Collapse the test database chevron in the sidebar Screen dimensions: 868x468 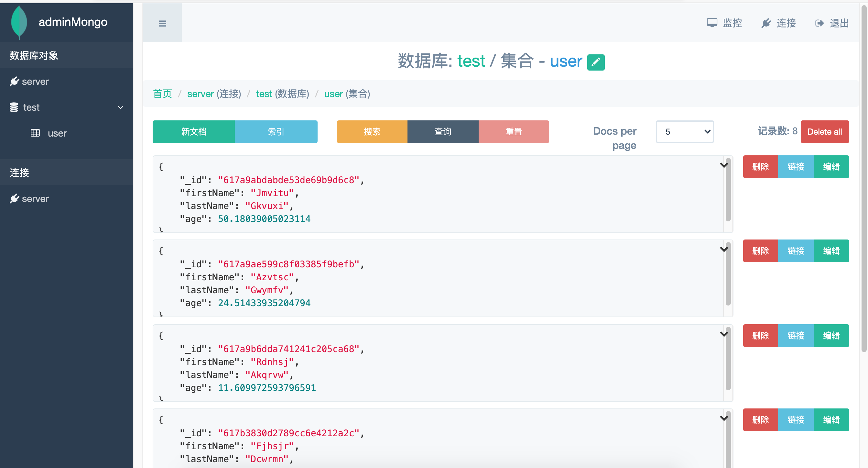pos(120,107)
